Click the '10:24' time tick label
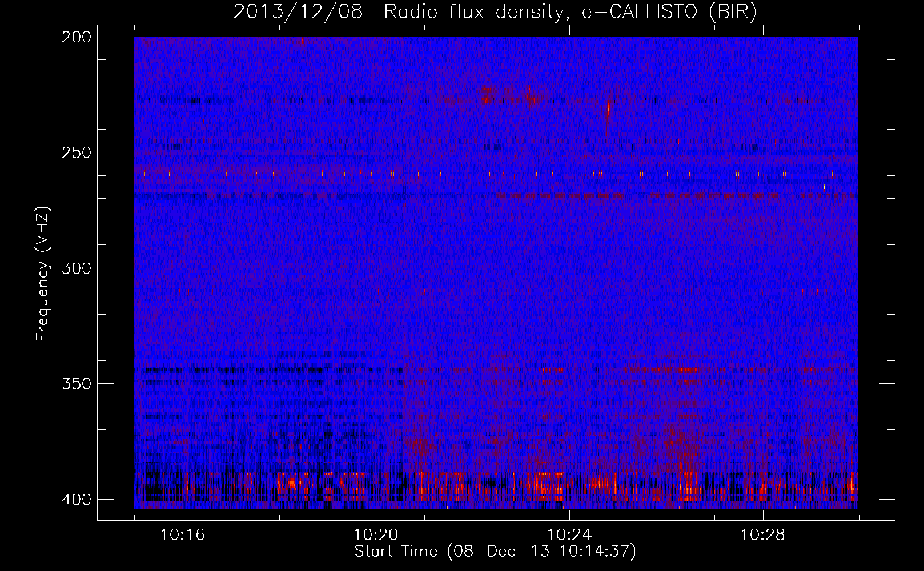The height and width of the screenshot is (571, 924). click(x=569, y=535)
